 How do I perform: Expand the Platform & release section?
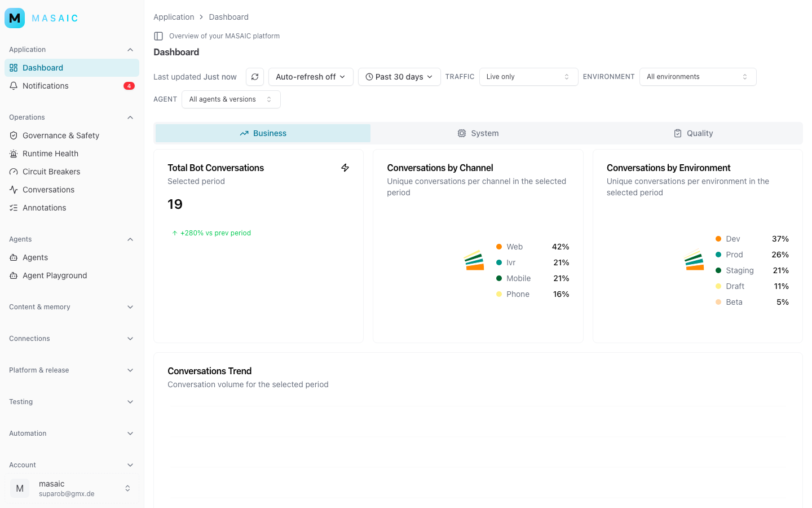[x=72, y=370]
